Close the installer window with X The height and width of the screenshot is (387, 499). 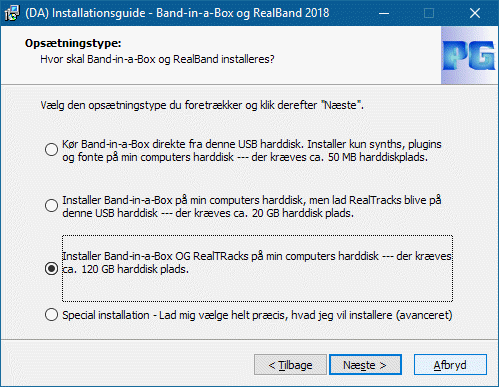[475, 13]
